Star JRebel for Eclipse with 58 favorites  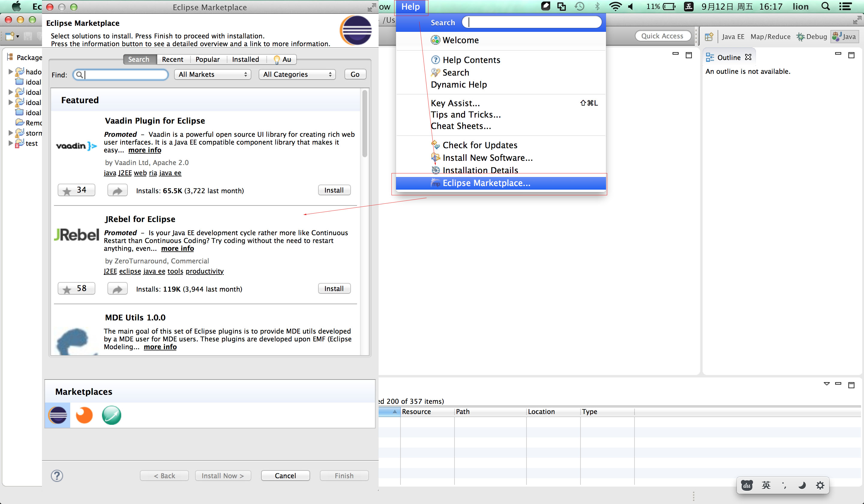[76, 289]
